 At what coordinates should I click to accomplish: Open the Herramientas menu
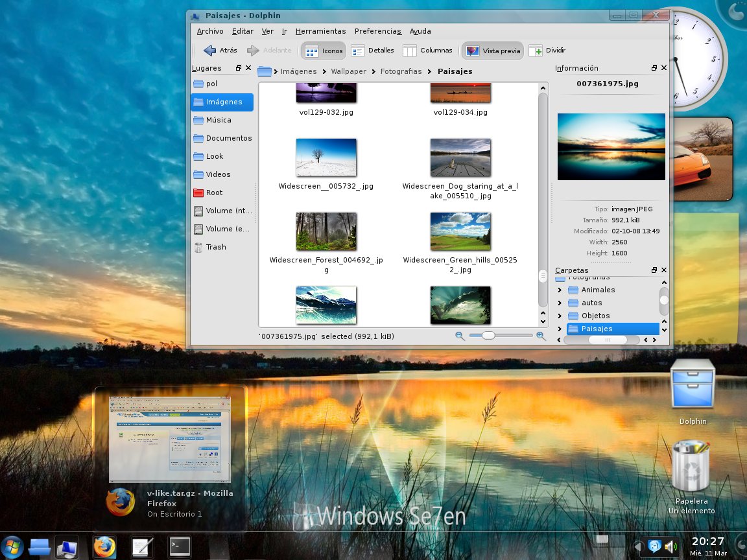pos(320,31)
